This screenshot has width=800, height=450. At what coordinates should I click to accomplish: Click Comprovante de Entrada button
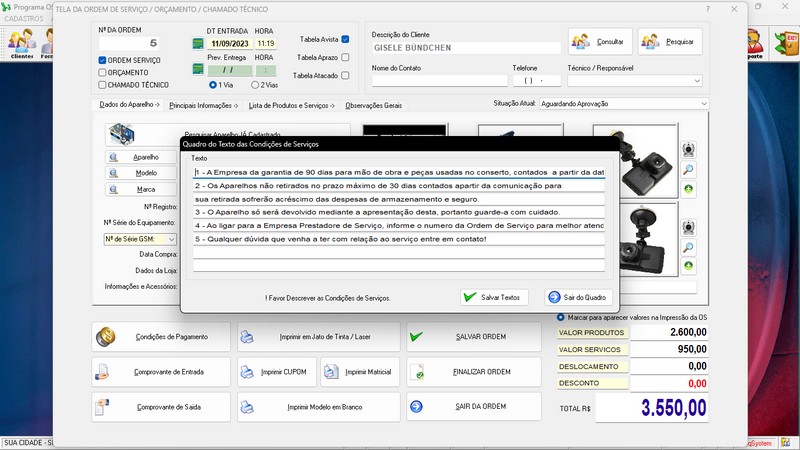coord(161,372)
